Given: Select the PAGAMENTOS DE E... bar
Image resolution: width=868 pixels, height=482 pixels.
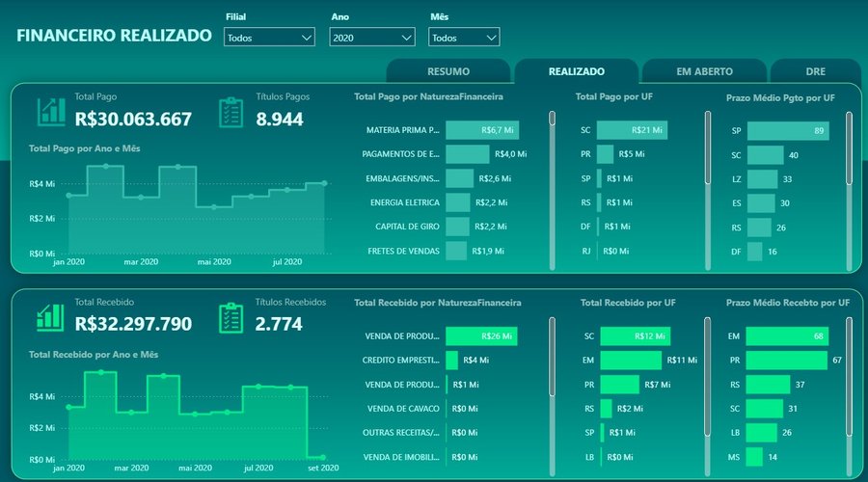Looking at the screenshot, I should click(x=467, y=154).
